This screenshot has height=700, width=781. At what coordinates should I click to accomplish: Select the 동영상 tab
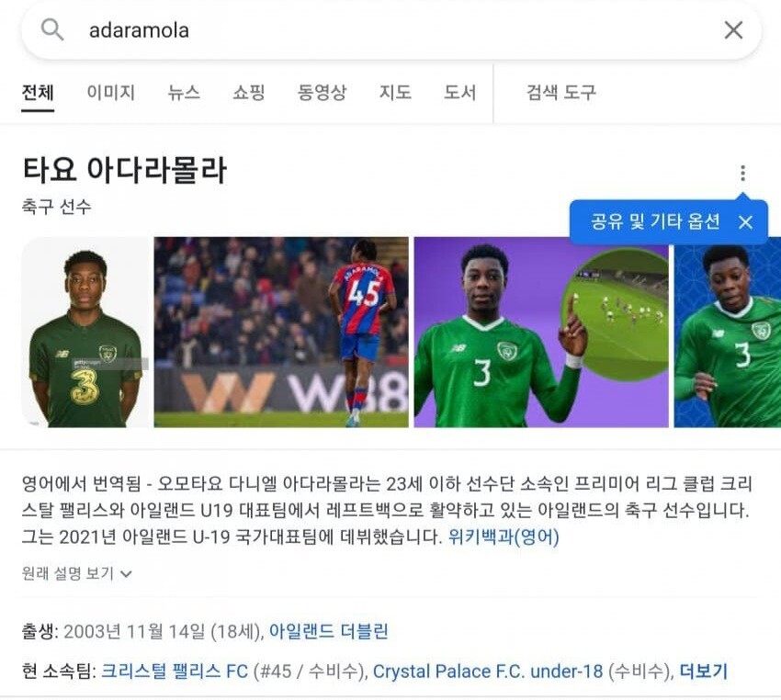click(322, 92)
